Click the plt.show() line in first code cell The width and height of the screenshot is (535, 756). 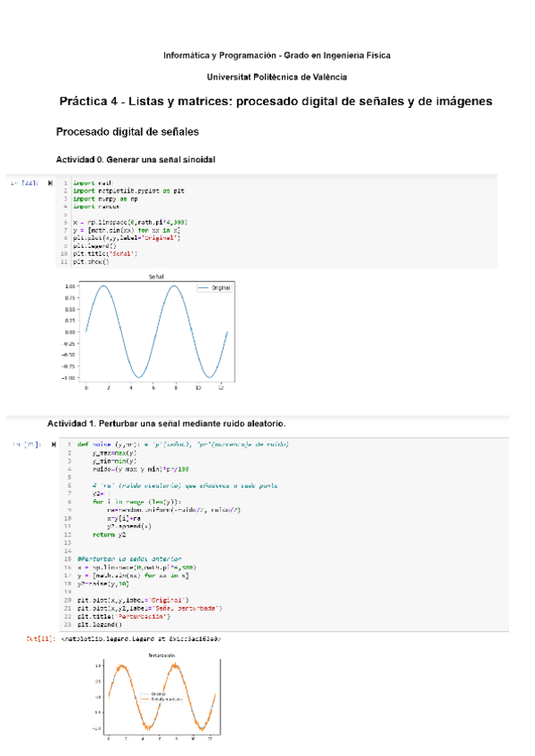[91, 262]
